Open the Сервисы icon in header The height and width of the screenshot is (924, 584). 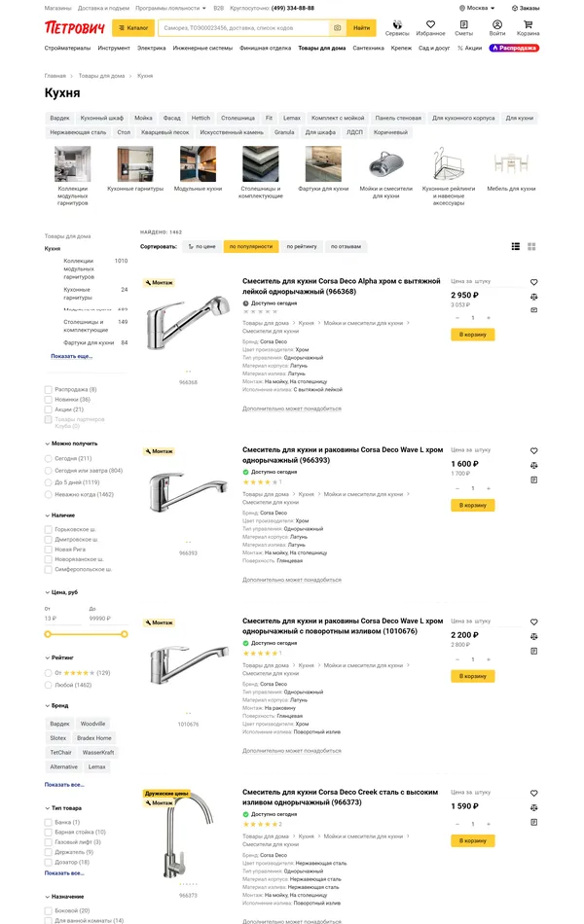(397, 25)
